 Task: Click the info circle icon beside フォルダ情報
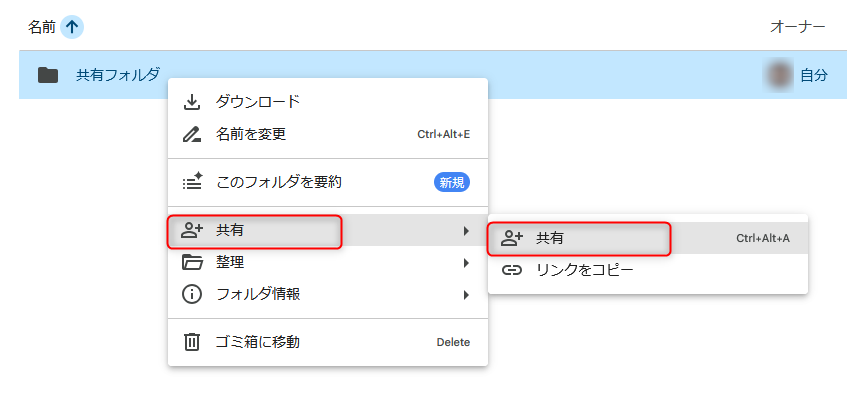click(x=192, y=294)
